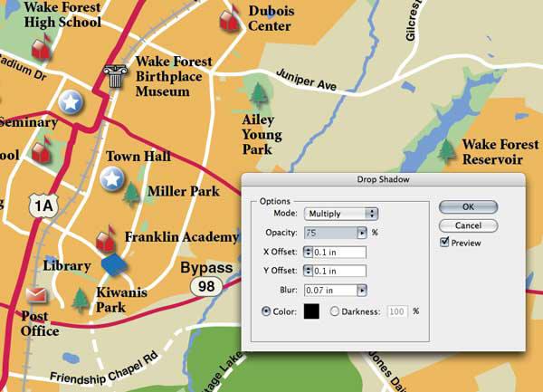Select the blue star icon near Seminary
Viewport: 543px width, 392px height.
pyautogui.click(x=71, y=101)
